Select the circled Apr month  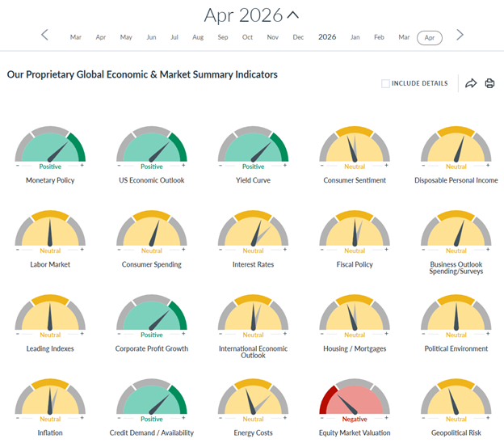(430, 37)
